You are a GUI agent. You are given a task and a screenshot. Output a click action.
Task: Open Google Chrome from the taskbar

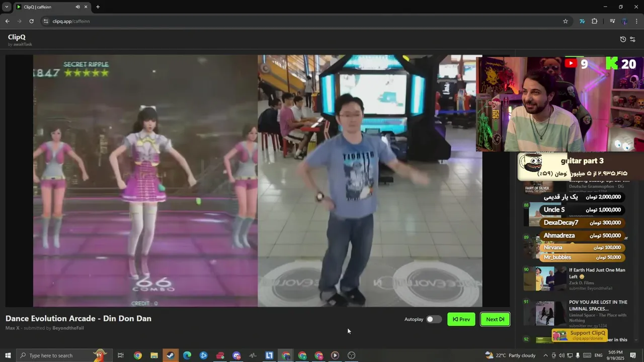[137, 355]
